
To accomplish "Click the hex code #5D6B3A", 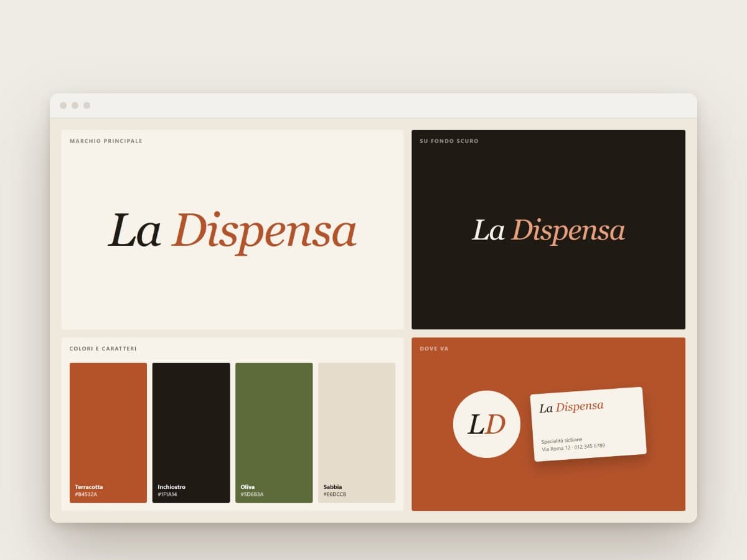I will pyautogui.click(x=252, y=495).
